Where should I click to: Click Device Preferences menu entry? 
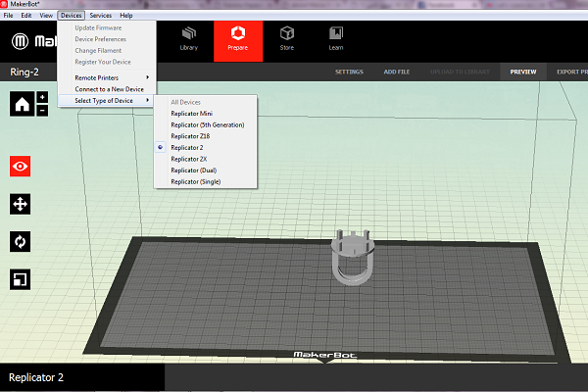pos(107,39)
